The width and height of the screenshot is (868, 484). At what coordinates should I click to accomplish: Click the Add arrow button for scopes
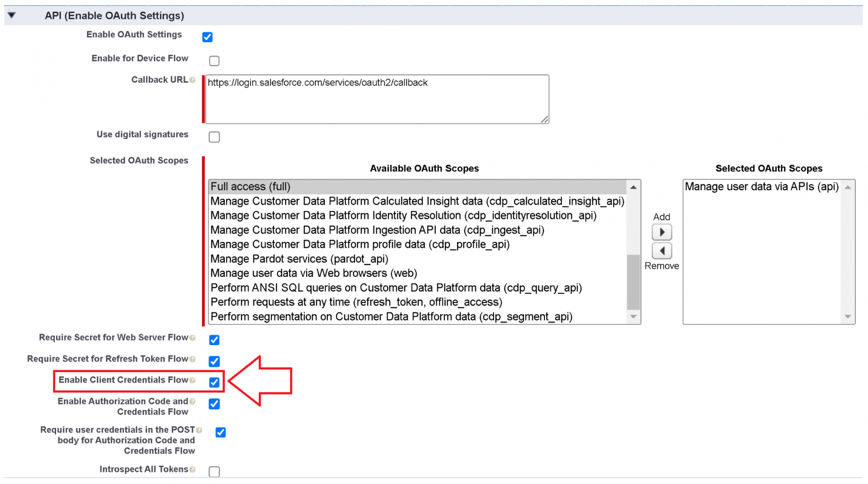[662, 232]
